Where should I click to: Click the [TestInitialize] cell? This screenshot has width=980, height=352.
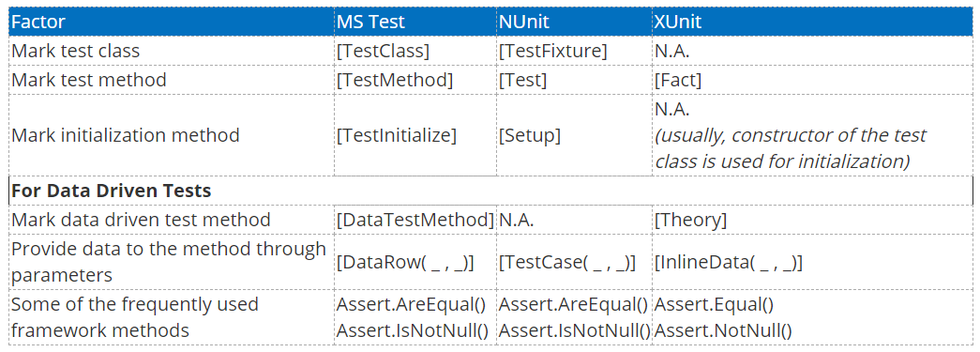pos(415,135)
